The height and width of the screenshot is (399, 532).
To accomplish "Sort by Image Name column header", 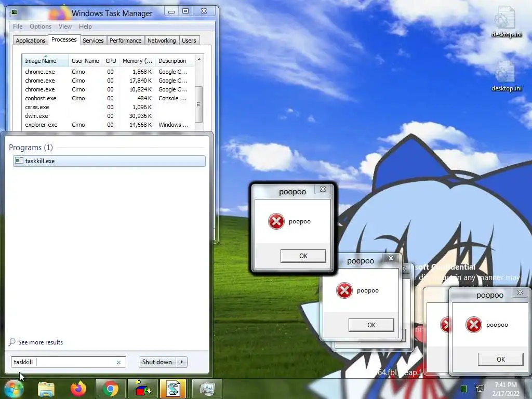I will point(46,61).
